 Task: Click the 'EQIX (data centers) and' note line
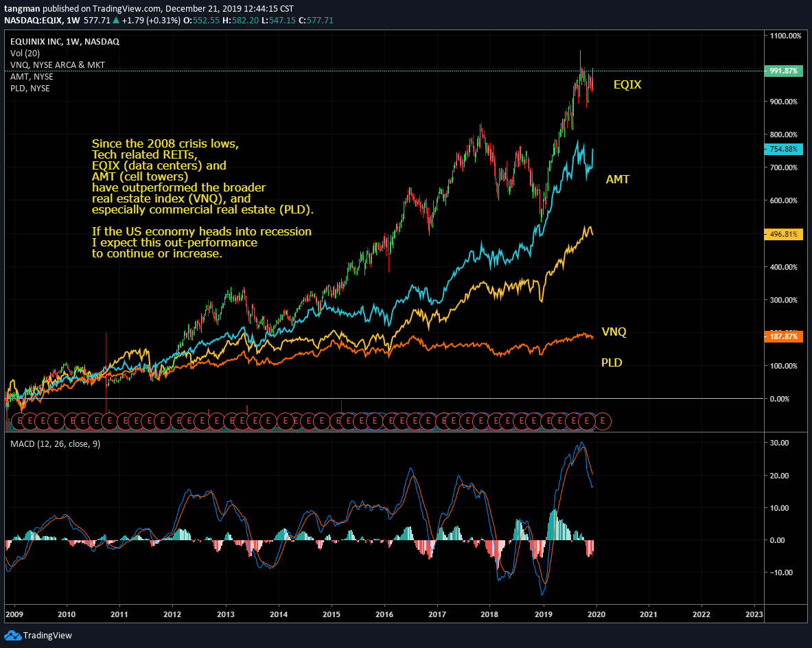(x=159, y=165)
